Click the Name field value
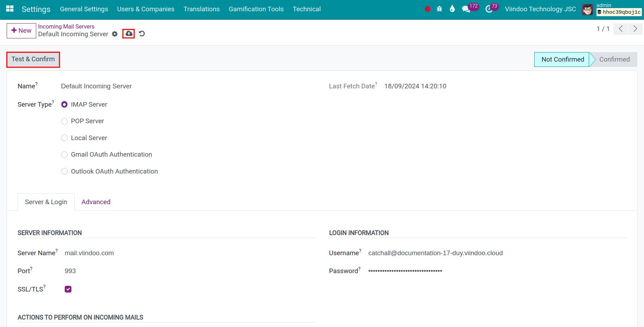Image resolution: width=644 pixels, height=327 pixels. [96, 86]
